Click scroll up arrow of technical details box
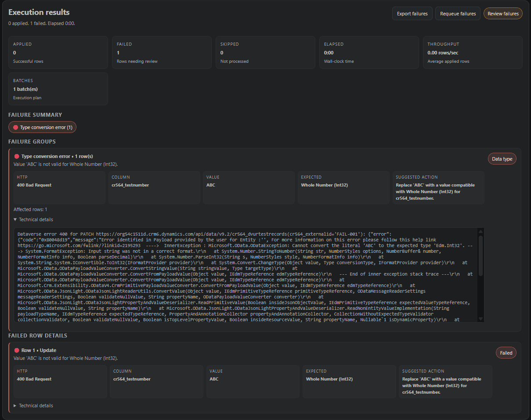The width and height of the screenshot is (531, 420). [480, 231]
